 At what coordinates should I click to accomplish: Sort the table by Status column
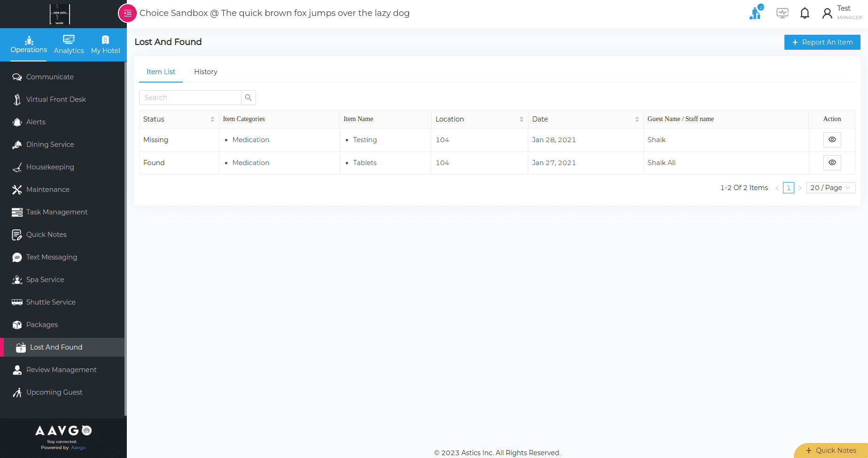212,119
